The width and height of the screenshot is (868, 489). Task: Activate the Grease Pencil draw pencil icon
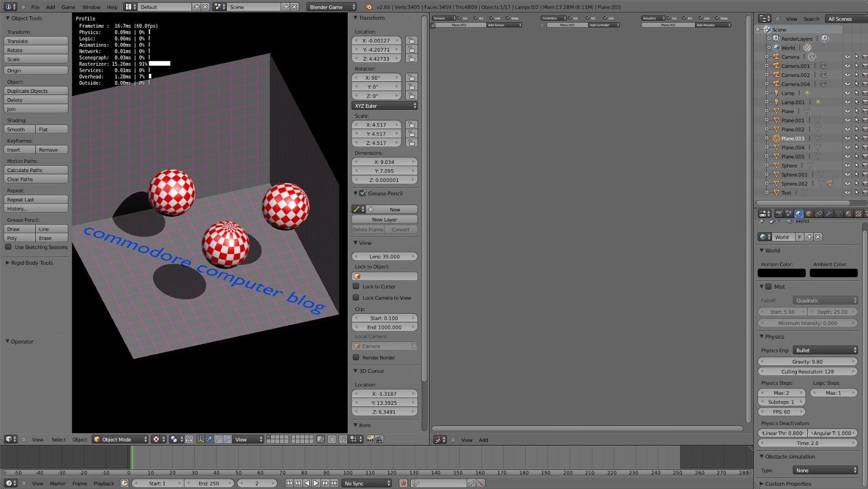357,209
